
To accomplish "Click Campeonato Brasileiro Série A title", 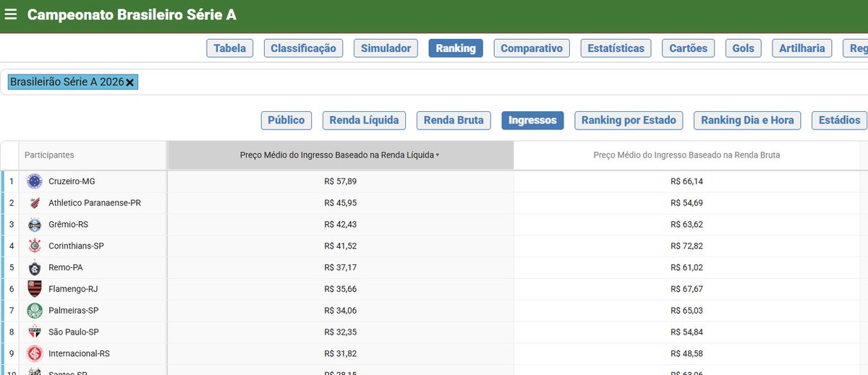I will coord(132,14).
